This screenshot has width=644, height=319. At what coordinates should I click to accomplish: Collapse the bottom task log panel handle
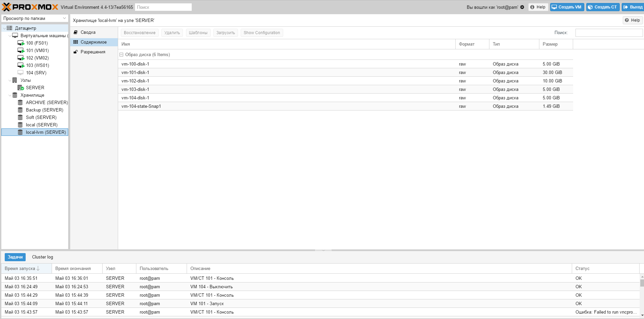[323, 250]
